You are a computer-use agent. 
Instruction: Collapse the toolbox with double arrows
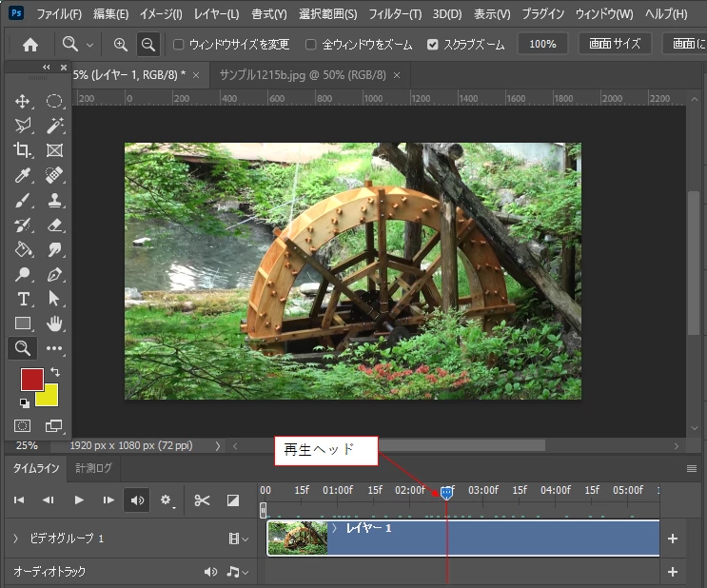click(47, 68)
